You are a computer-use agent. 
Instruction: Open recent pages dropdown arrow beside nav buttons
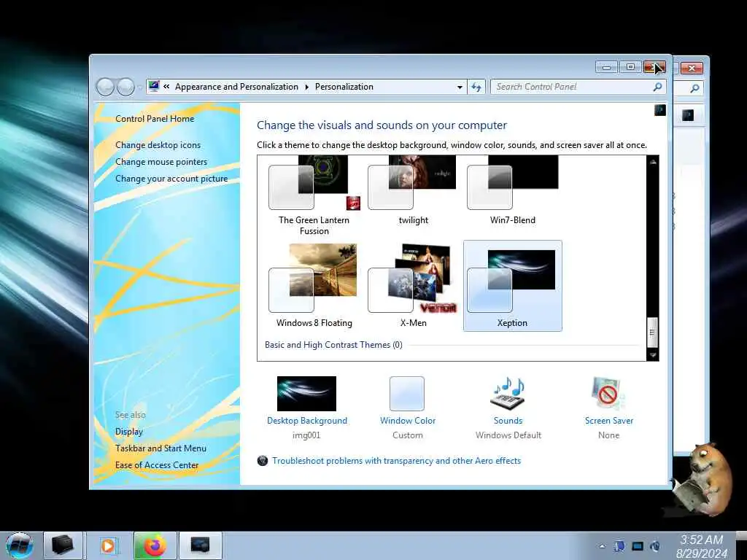tap(139, 87)
